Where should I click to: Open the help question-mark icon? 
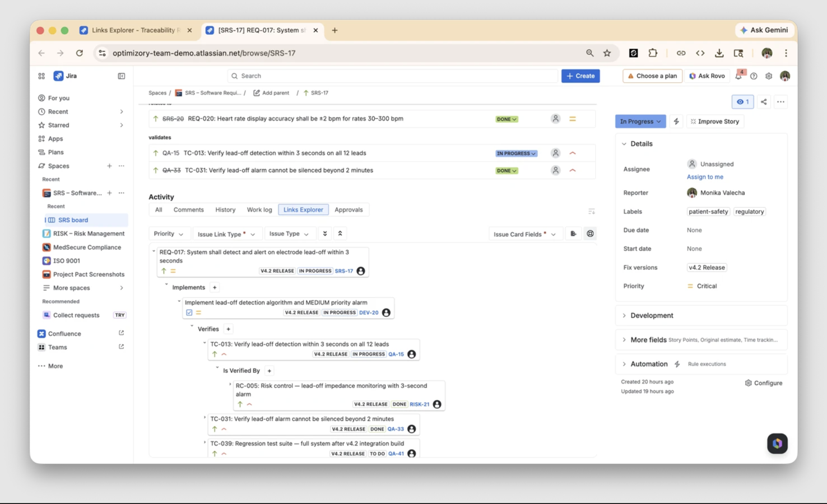click(x=754, y=76)
